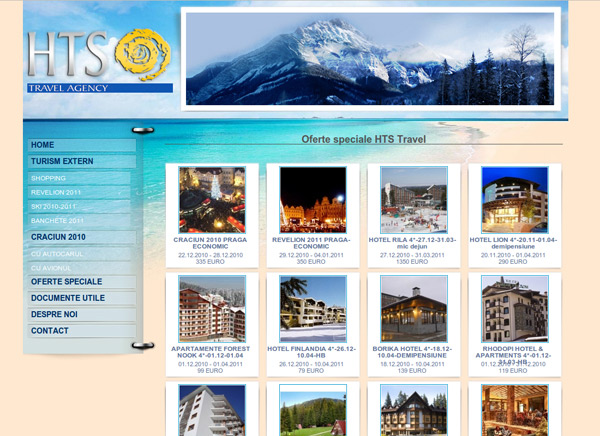Click the peaked-roof chalet hotel thumbnail
Screen dimensions: 600x436
coord(414,410)
